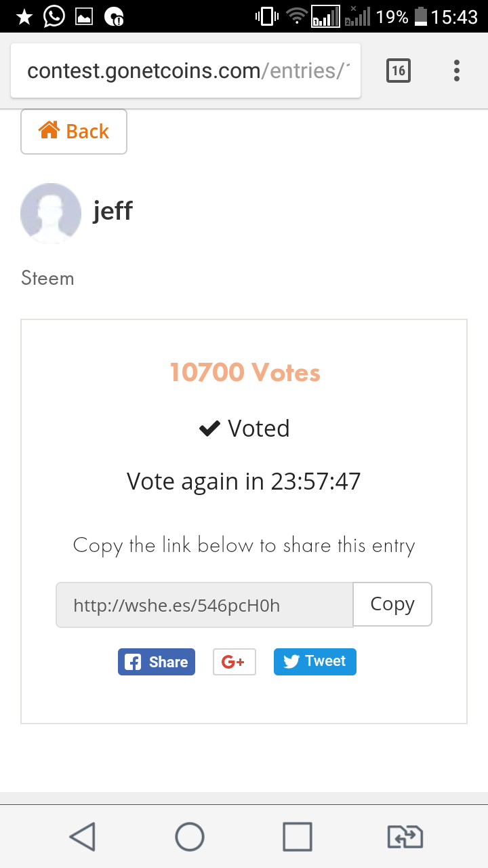Share entry via Google Plus button
Screen dimensions: 488x868
(x=234, y=662)
